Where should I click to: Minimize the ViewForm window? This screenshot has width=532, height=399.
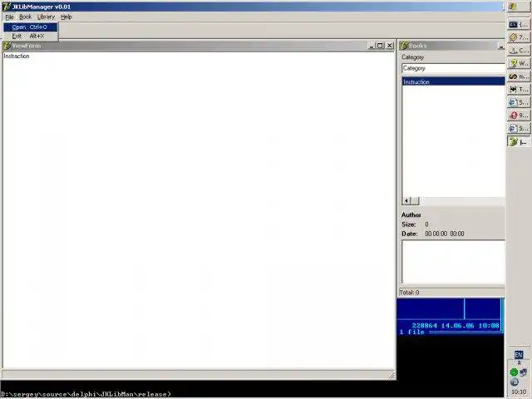pyautogui.click(x=372, y=46)
